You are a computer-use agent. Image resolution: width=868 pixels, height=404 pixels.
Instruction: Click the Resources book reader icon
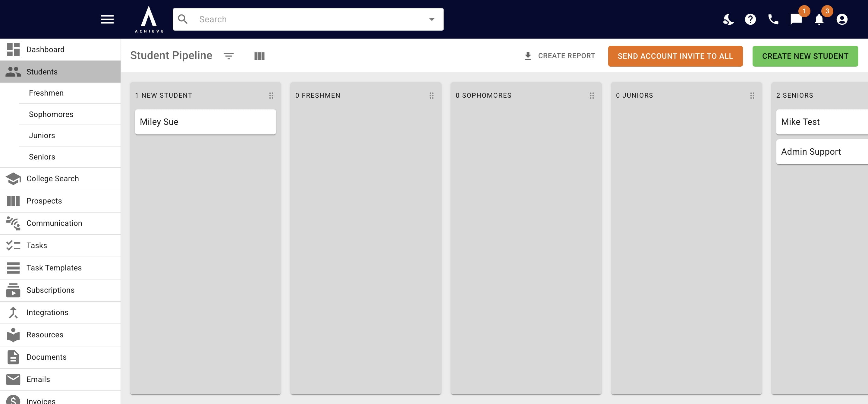click(13, 335)
